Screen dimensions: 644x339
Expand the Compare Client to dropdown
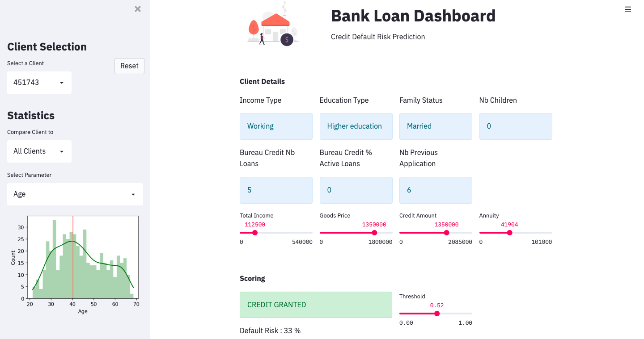click(39, 151)
